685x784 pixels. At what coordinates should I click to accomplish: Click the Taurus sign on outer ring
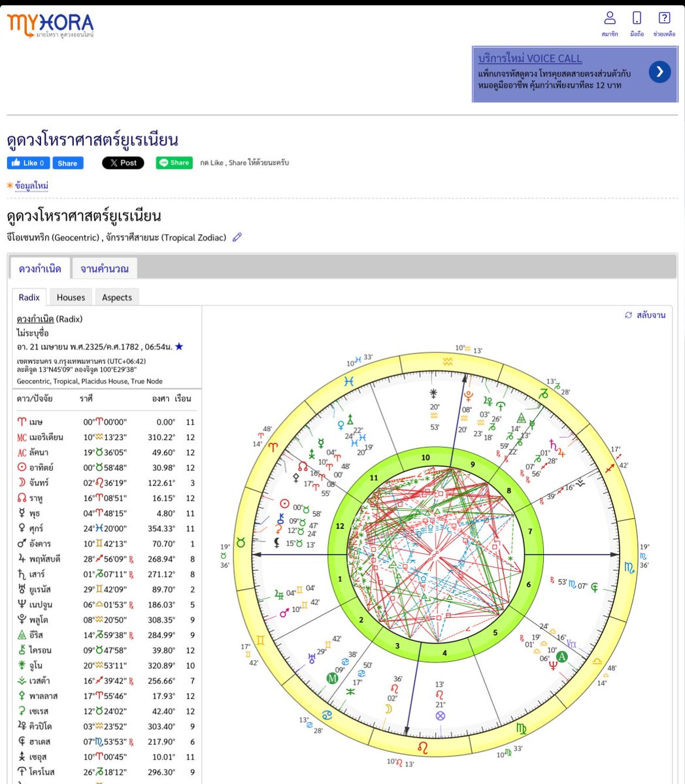pyautogui.click(x=241, y=543)
